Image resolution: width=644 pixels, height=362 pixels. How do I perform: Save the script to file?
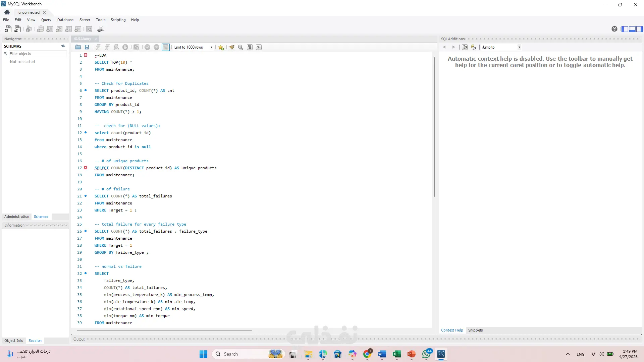click(x=87, y=47)
